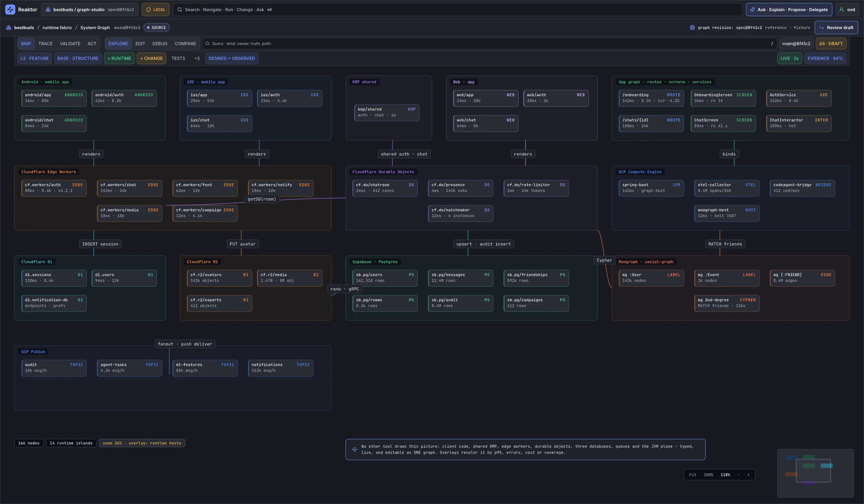Switch to the DEBUG tab
This screenshot has width=864, height=504.
click(x=160, y=44)
